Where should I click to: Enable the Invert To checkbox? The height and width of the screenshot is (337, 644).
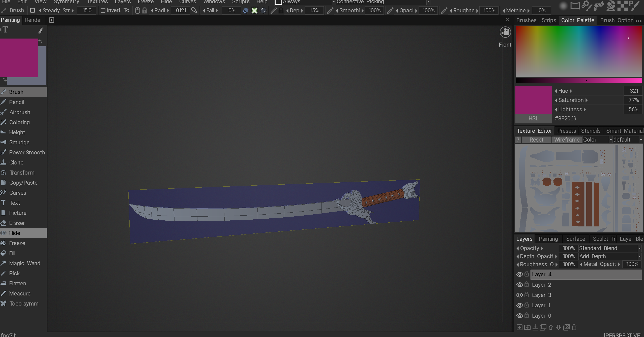[x=103, y=10]
